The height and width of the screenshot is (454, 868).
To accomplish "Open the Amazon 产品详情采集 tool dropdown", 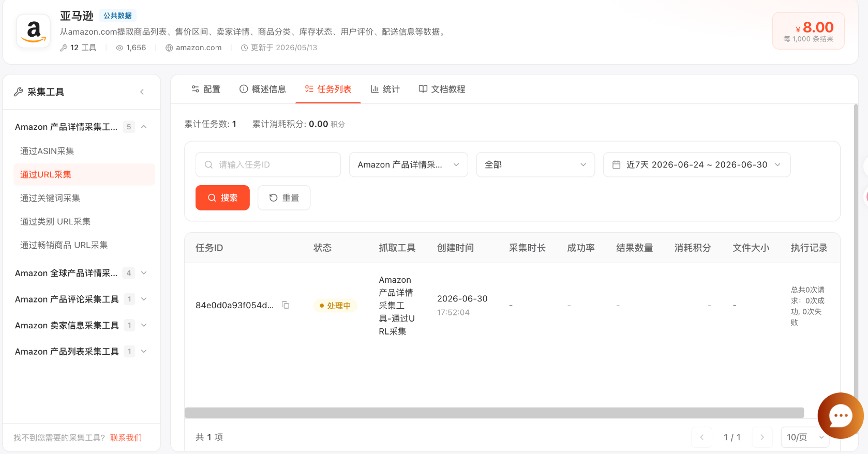I will [409, 164].
